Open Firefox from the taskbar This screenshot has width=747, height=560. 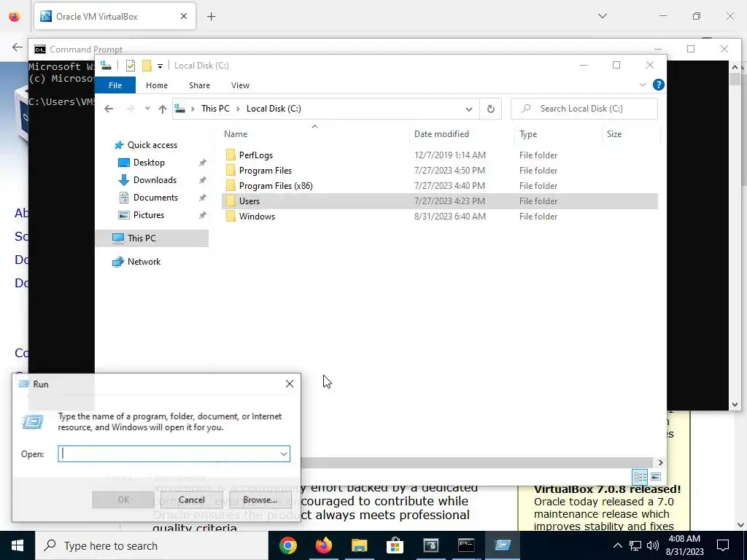[x=323, y=545]
